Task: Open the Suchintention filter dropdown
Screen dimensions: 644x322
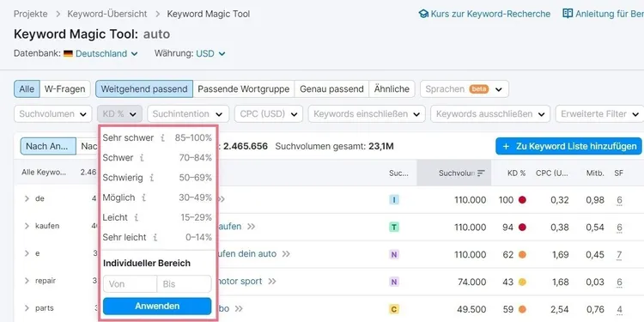Action: click(188, 113)
